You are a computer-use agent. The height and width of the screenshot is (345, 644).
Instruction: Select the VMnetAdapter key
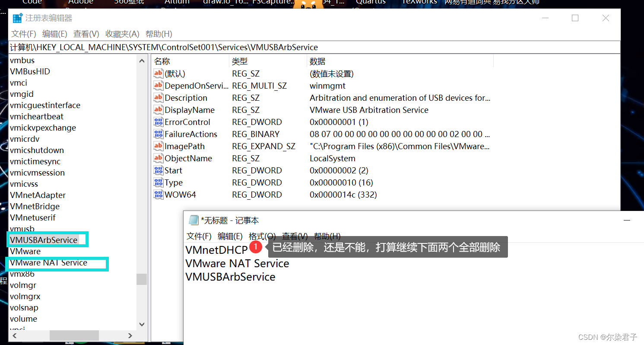coord(38,195)
